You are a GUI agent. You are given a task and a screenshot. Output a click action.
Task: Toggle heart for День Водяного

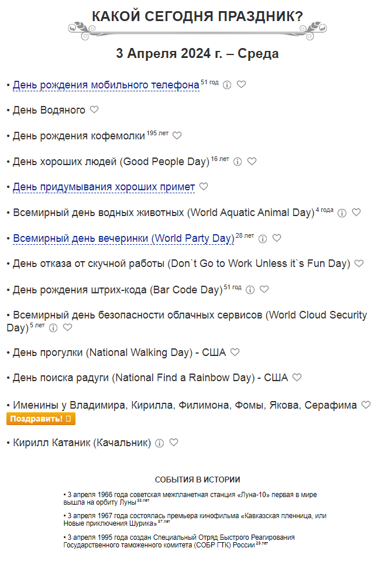[x=94, y=109]
